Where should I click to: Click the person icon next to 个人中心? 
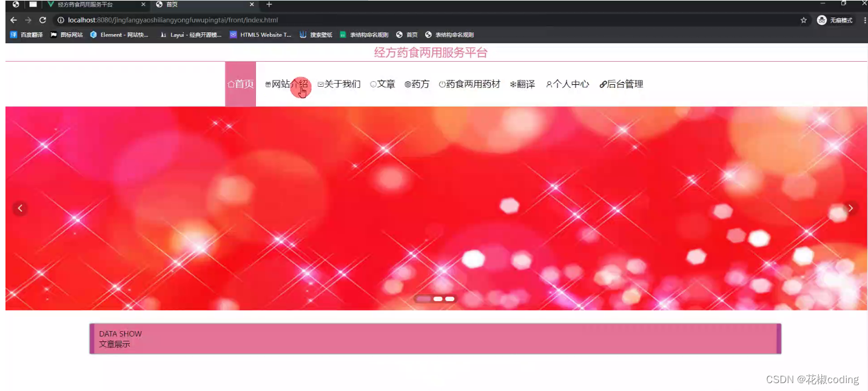[548, 84]
